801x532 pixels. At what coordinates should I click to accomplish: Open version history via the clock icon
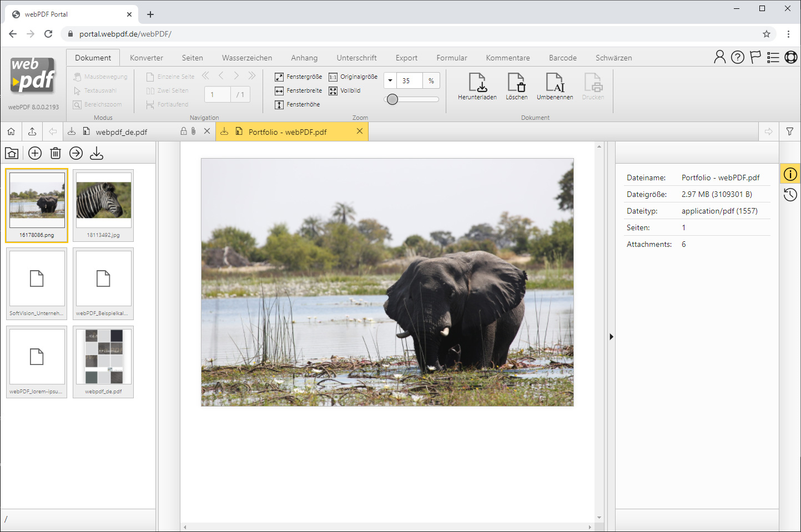pos(790,194)
